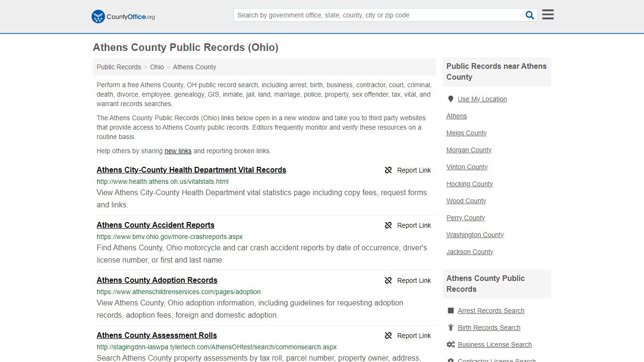Visit athenschildrenservices.com adoption URL
This screenshot has width=644, height=362.
click(x=179, y=292)
